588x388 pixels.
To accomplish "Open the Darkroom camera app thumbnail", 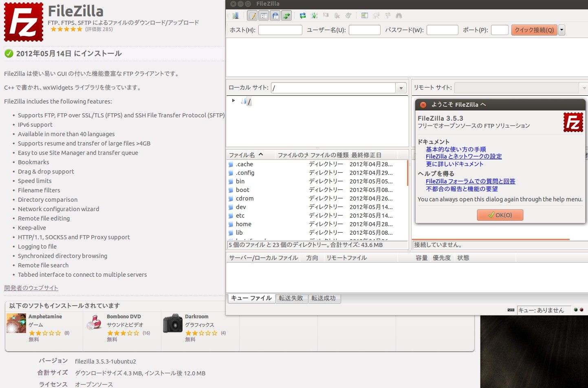I will (x=173, y=324).
